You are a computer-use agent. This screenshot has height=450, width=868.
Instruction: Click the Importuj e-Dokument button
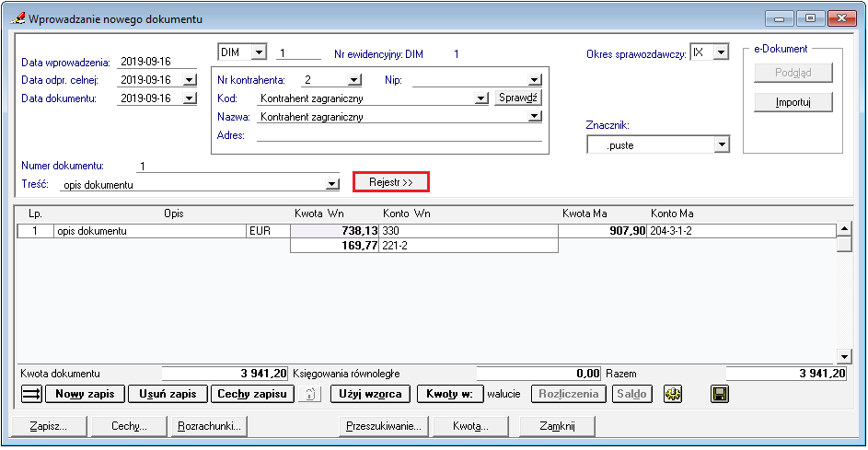[x=793, y=102]
